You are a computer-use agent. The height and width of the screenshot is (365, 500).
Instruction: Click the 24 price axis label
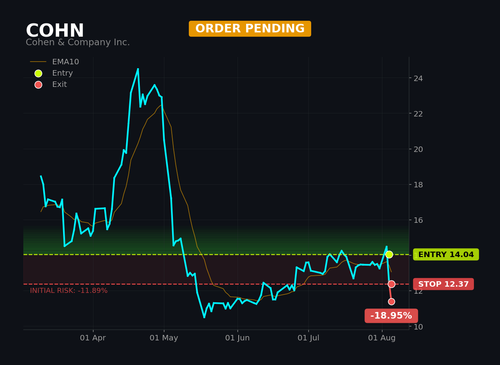418,78
